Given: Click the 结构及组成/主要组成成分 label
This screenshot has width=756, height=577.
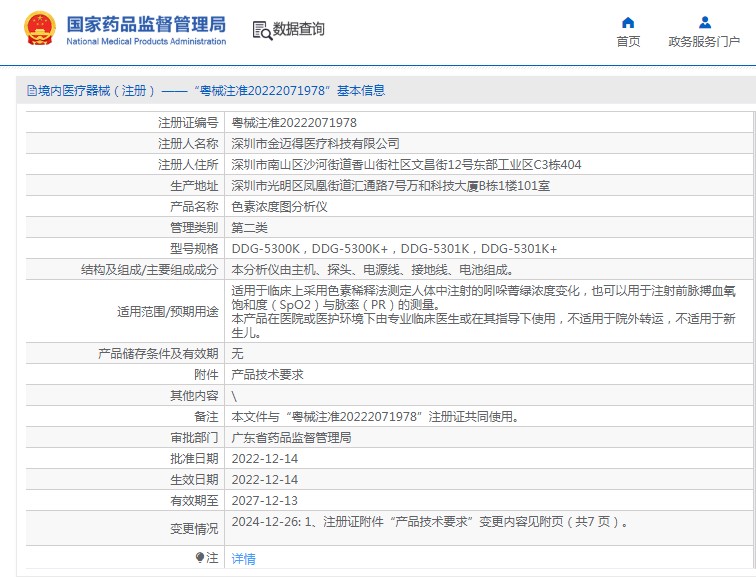Looking at the screenshot, I should [149, 270].
